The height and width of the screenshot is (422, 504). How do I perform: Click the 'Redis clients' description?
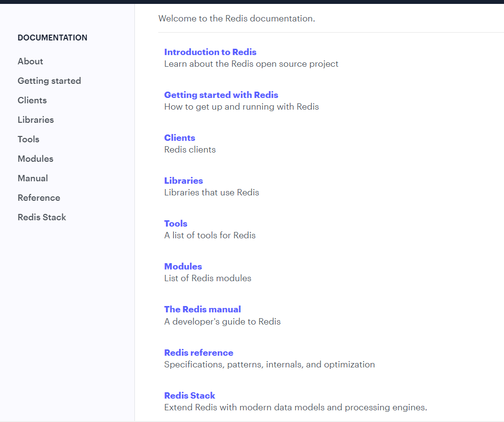pos(190,150)
